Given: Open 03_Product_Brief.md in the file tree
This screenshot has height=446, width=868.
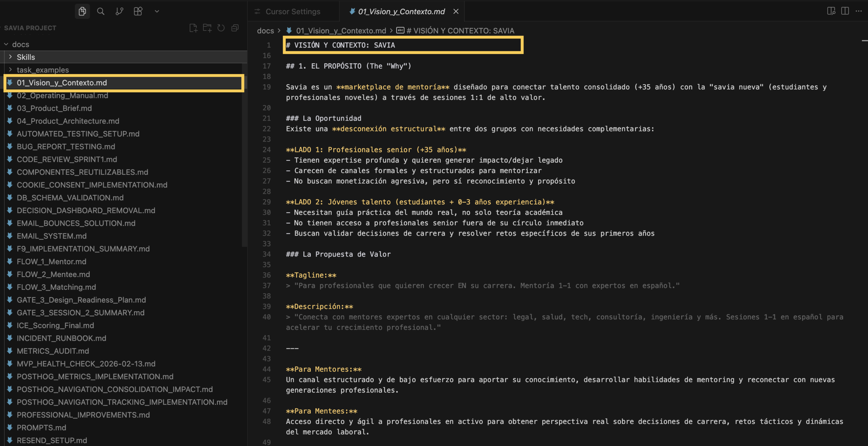Looking at the screenshot, I should (54, 108).
